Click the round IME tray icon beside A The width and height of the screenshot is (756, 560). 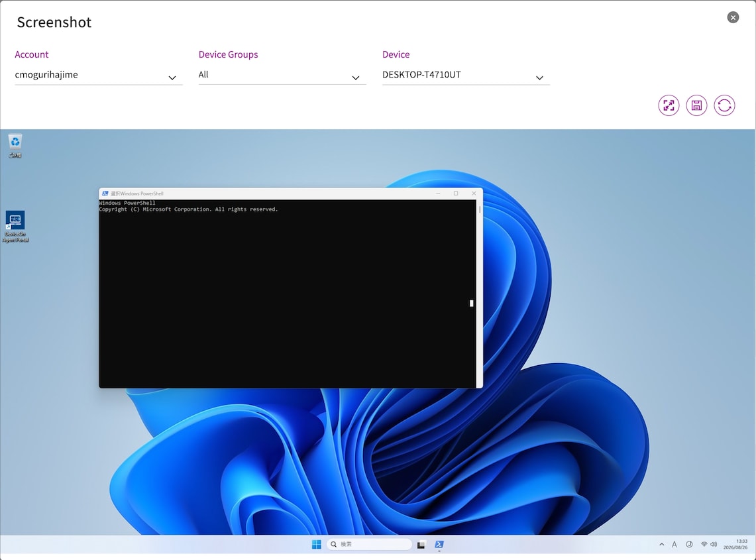[690, 545]
